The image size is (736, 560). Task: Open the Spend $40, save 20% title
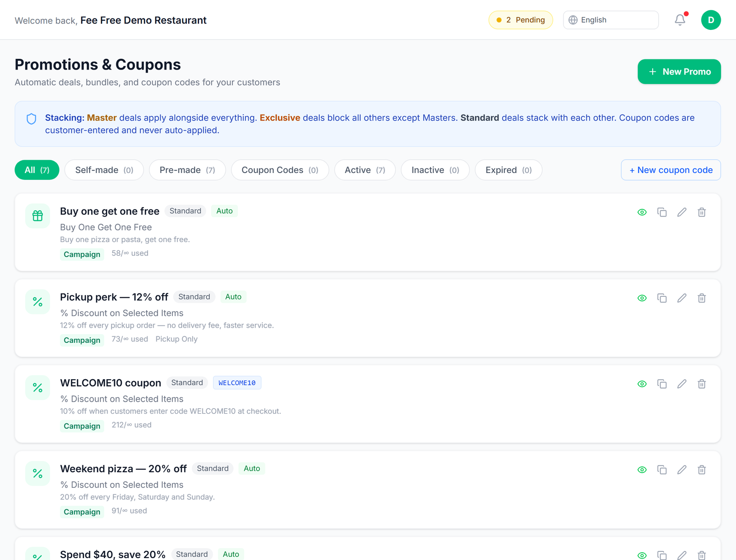(113, 554)
